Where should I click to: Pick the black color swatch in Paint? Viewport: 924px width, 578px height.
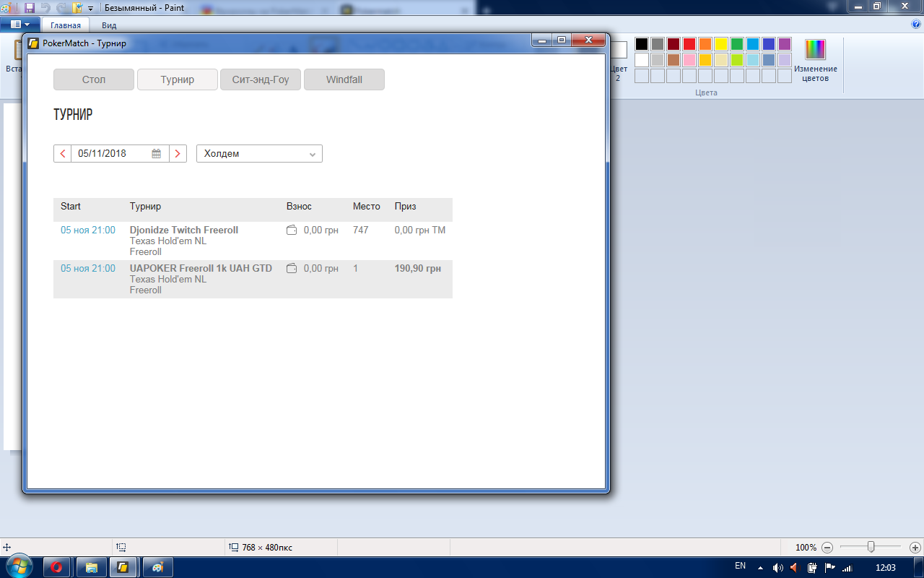[x=642, y=44]
